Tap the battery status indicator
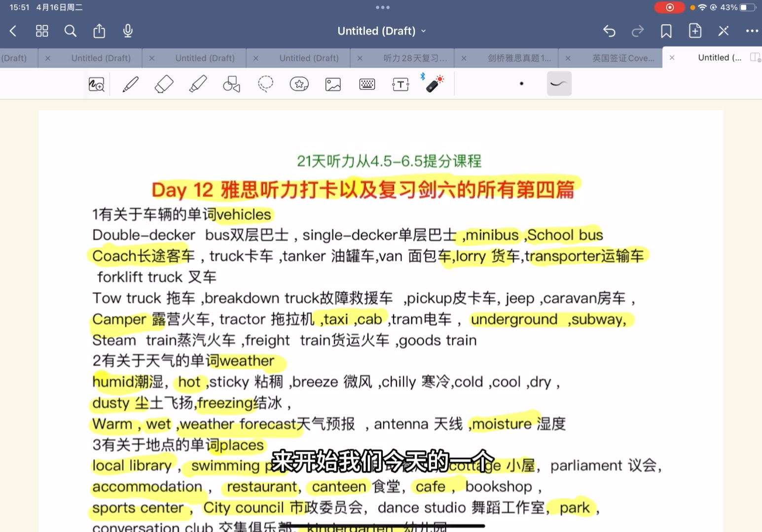This screenshot has height=532, width=762. (x=748, y=7)
